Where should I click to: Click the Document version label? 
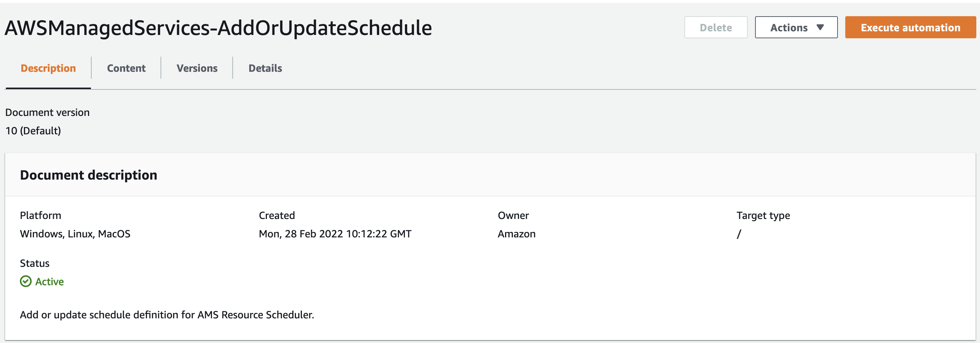[x=47, y=112]
